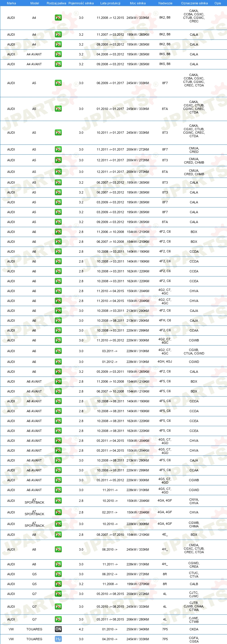Click petrol icon in A4 3.0 row

[58, 18]
